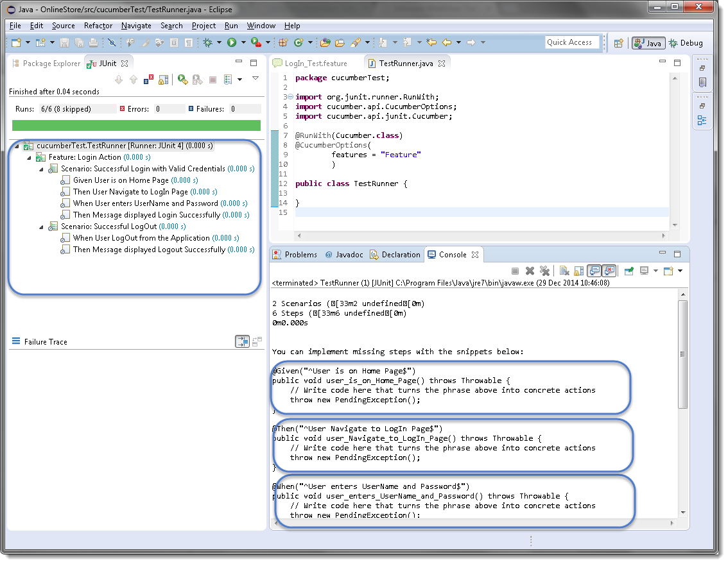Click the JUnit green progress bar
728x564 pixels.
[136, 126]
